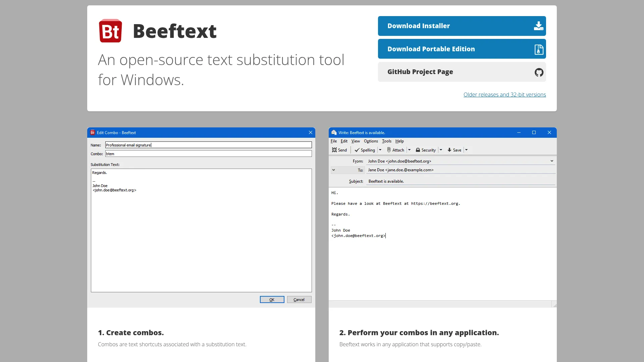Screen dimensions: 644x362
Task: Click the Spelling check toolbar button
Action: [365, 150]
